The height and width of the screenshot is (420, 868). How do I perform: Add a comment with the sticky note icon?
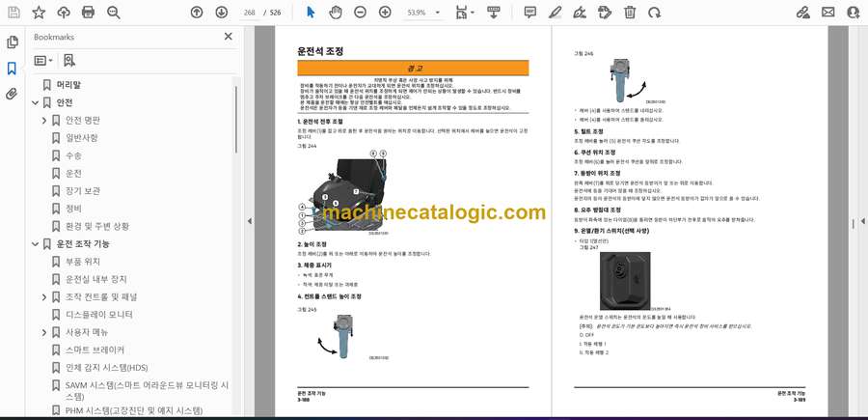point(529,13)
